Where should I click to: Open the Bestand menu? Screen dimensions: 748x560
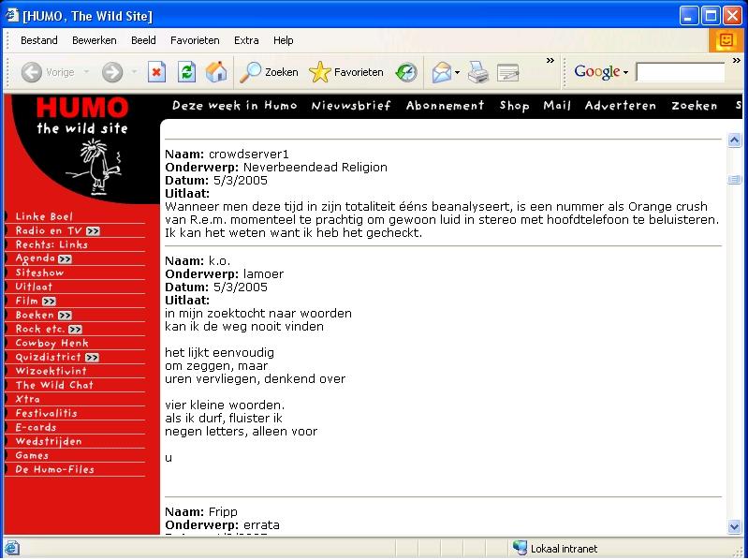coord(39,40)
